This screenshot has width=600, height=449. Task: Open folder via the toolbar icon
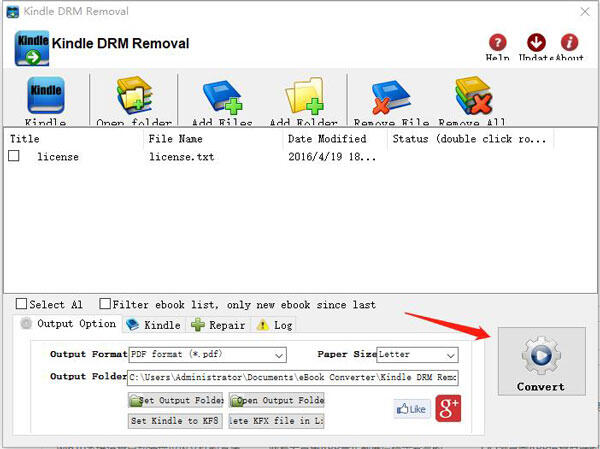point(134,96)
